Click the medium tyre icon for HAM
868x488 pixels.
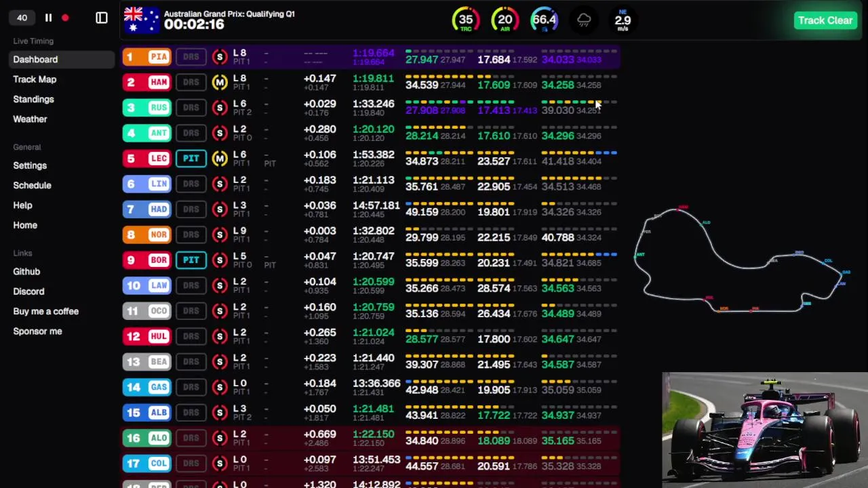point(219,83)
